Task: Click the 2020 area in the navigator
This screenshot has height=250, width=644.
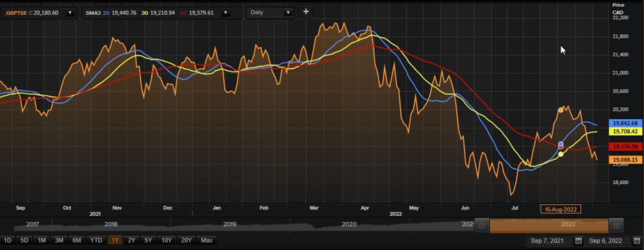Action: (x=349, y=225)
